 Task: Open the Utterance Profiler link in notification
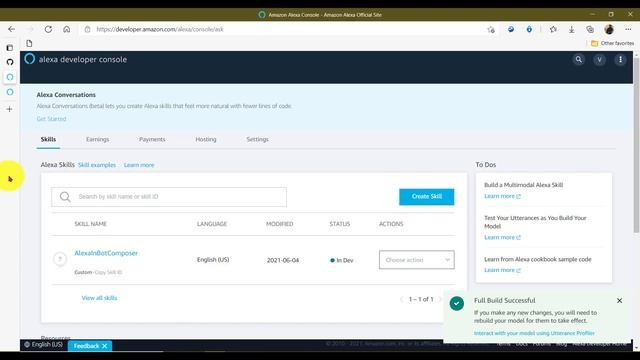pos(534,333)
